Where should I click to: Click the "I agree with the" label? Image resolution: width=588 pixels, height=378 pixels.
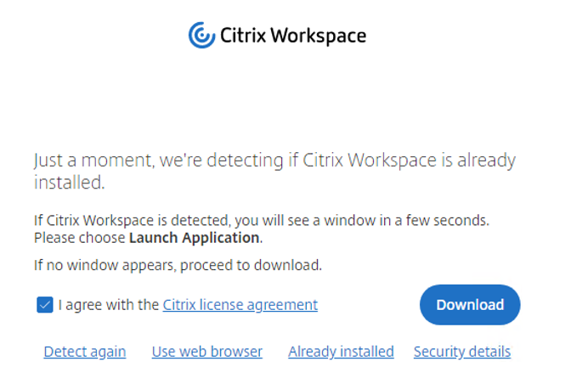point(109,305)
